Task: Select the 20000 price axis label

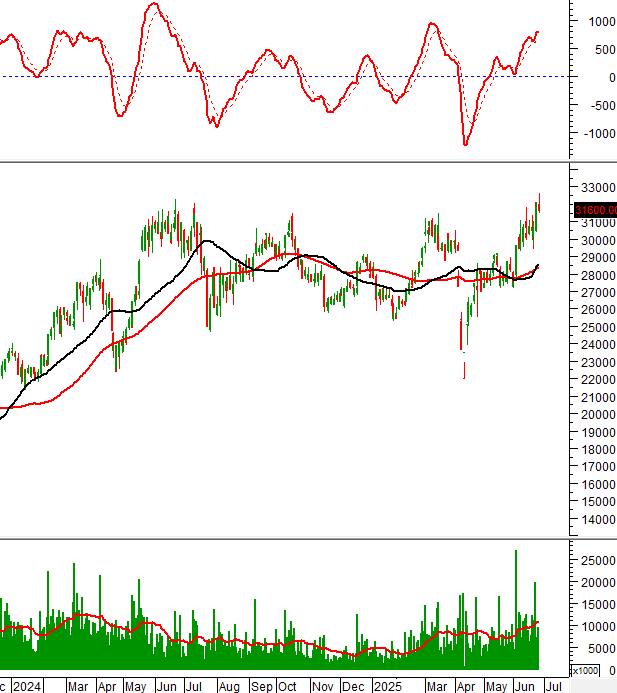Action: click(x=598, y=415)
